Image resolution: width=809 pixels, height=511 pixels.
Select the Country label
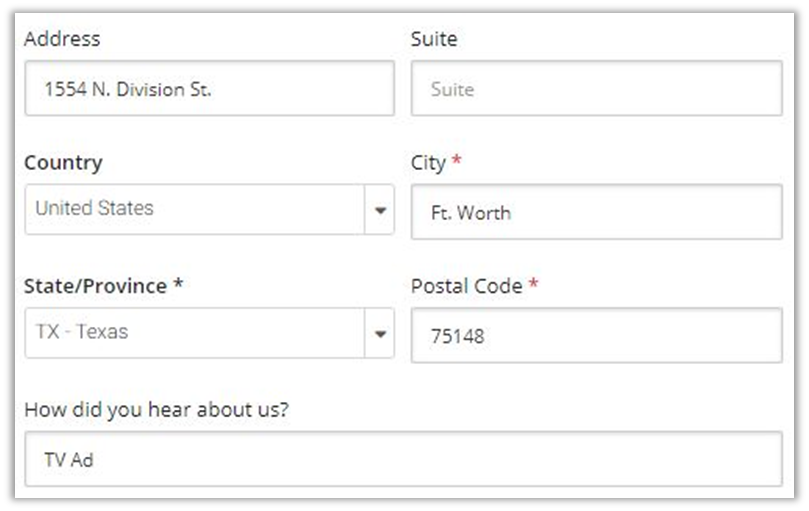pos(63,163)
